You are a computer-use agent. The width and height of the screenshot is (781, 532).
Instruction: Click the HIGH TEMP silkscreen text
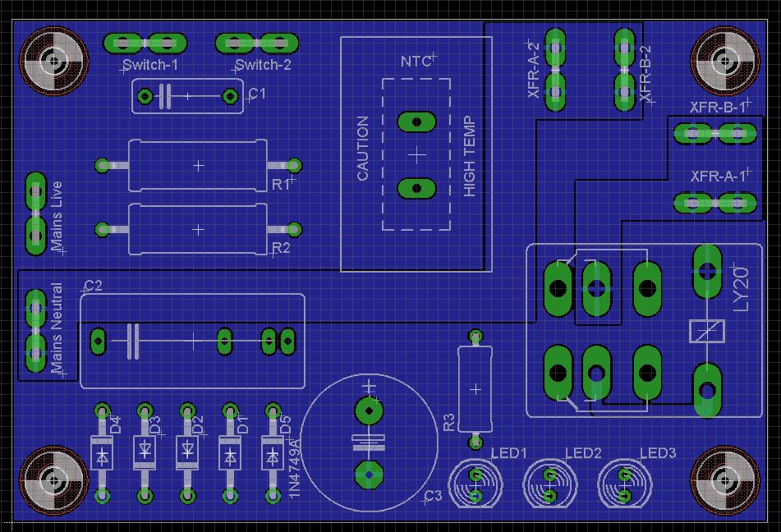(x=469, y=157)
